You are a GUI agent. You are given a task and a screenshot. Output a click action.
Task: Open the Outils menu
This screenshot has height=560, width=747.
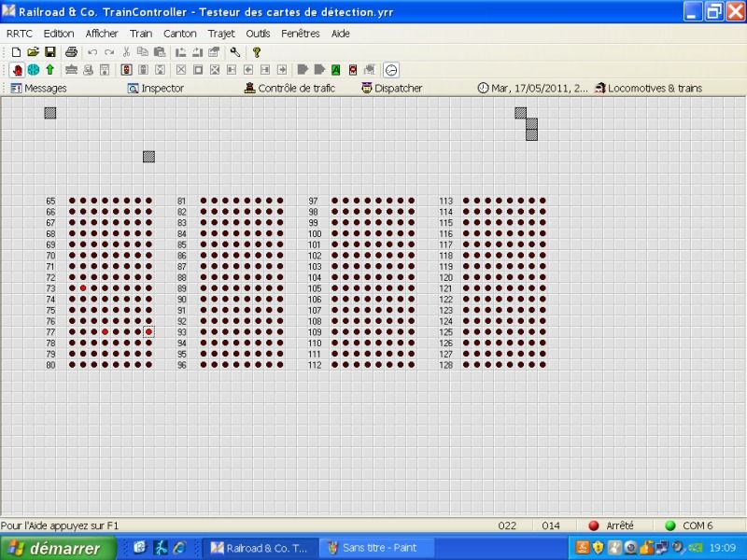[x=258, y=34]
